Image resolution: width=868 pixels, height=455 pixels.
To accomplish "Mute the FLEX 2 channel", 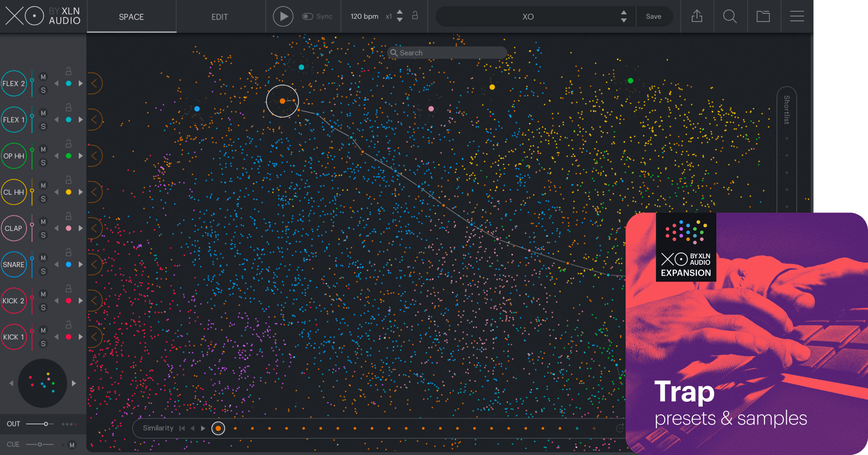I will coord(43,77).
